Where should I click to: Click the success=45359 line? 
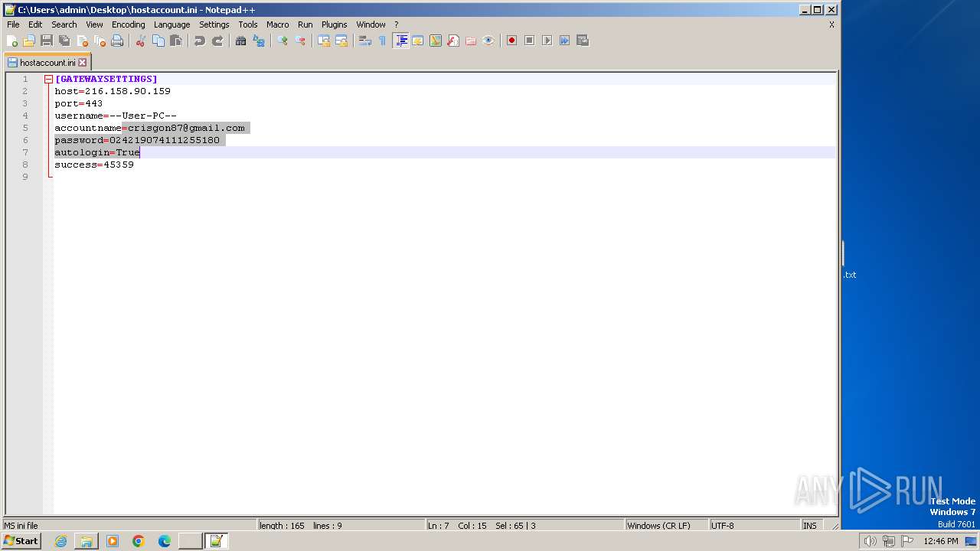(94, 165)
